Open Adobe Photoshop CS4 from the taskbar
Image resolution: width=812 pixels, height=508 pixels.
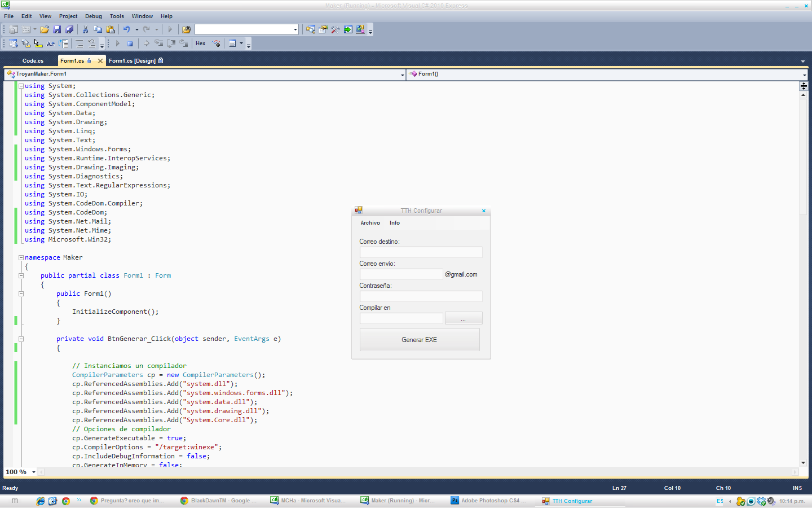tap(488, 501)
